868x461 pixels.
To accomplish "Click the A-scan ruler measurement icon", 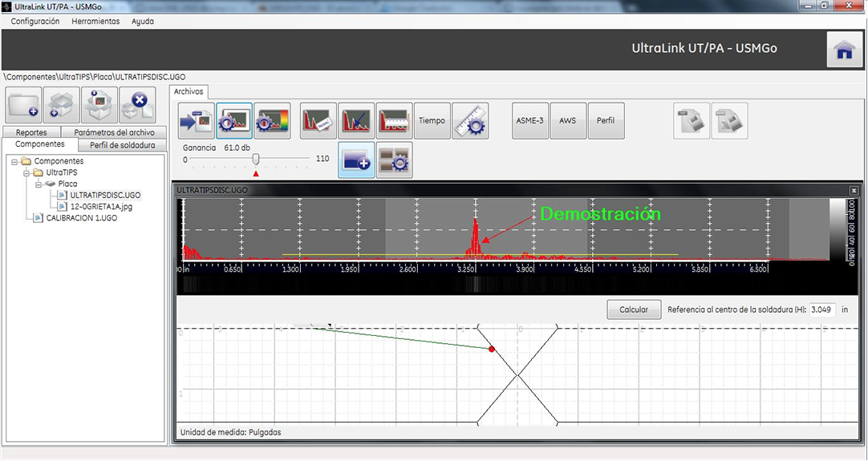I will click(x=395, y=120).
